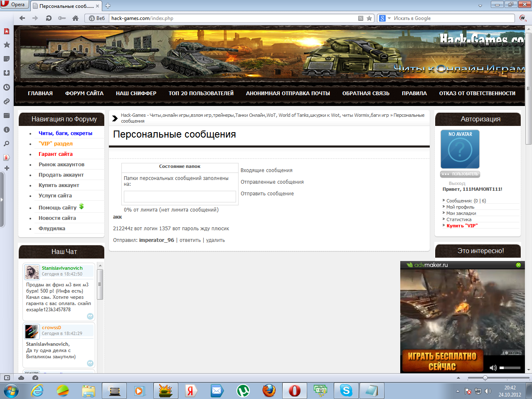The image size is (532, 399).
Task: Delete the message via удалить link
Action: point(215,240)
